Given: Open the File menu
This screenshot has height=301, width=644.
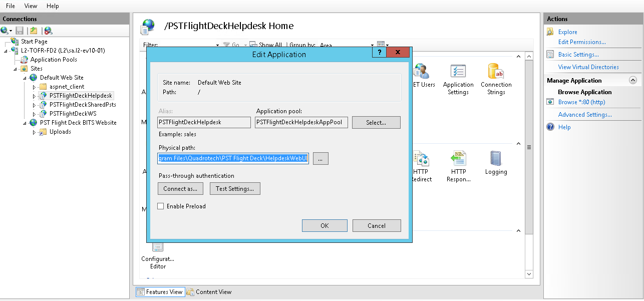Looking at the screenshot, I should coord(11,6).
